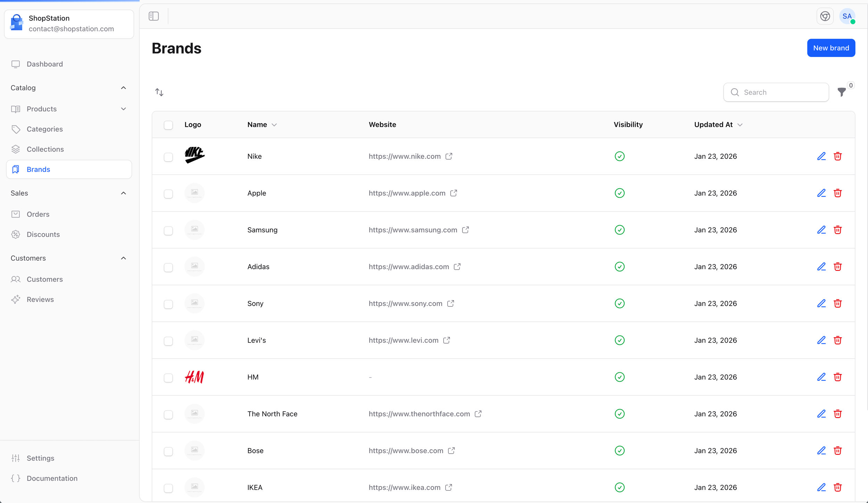Delete the Nike brand with trash icon

(x=837, y=156)
